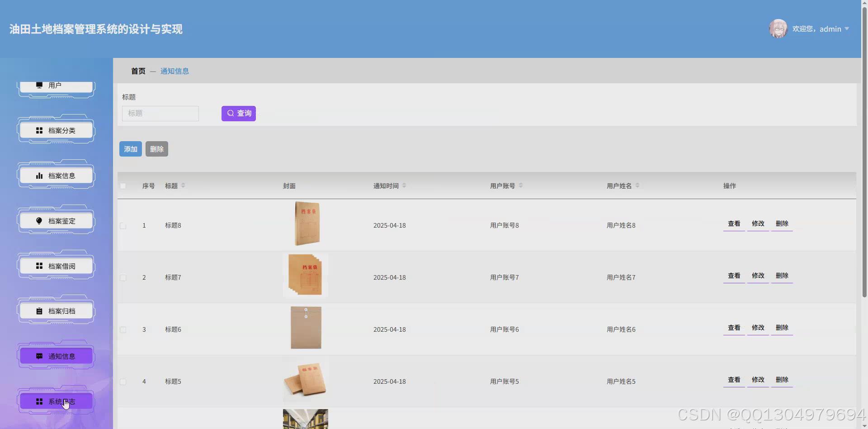Click the bulb icon beside 档案鉴定

[39, 221]
